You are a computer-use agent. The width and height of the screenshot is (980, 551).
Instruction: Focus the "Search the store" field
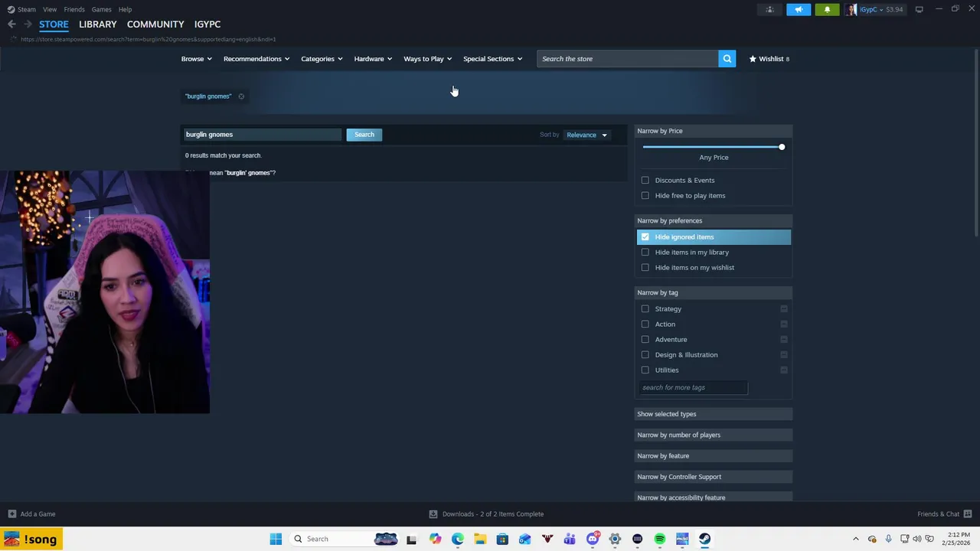tap(628, 59)
